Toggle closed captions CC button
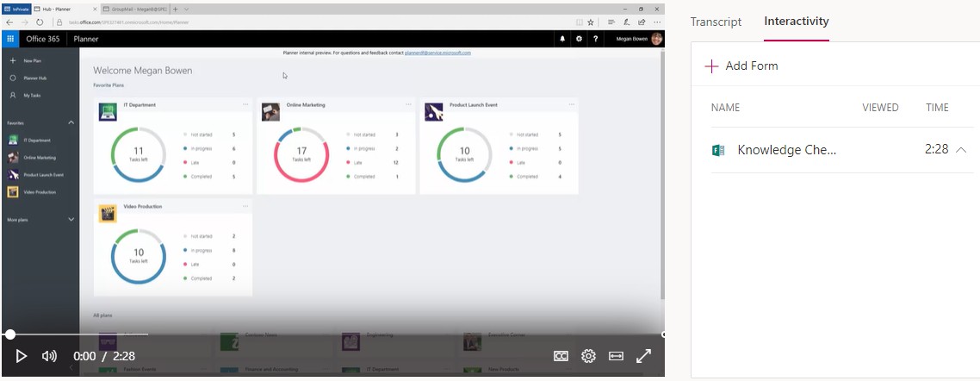Image resolution: width=980 pixels, height=381 pixels. click(561, 356)
